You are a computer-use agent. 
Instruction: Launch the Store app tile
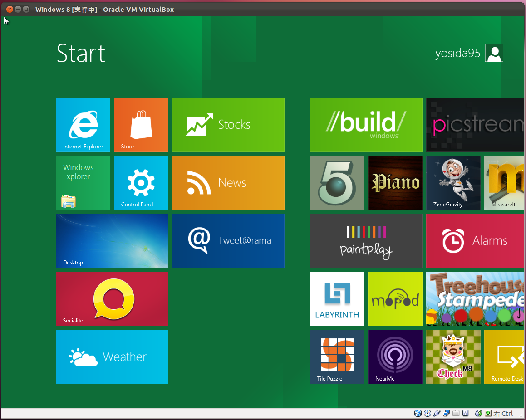tap(141, 125)
